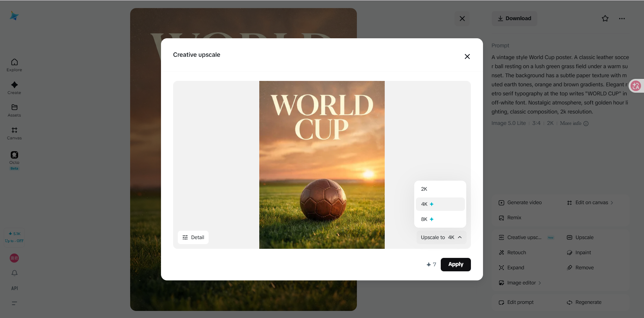The height and width of the screenshot is (318, 644).
Task: Click the app logo in sidebar
Action: (x=14, y=16)
